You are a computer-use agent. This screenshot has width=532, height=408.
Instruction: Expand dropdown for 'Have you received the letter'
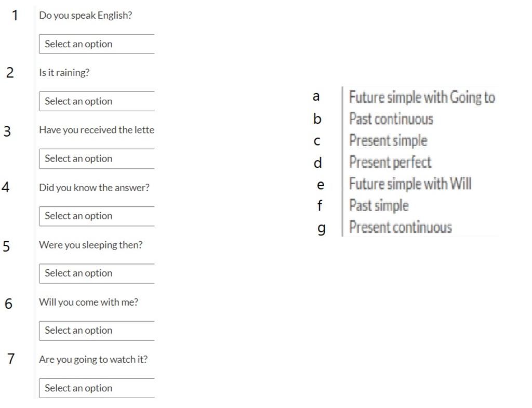click(x=97, y=159)
